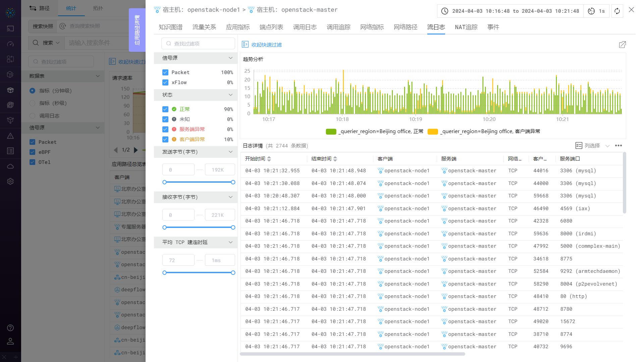Sort by start time column arrows
Screen dimensions: 644x362
(269, 159)
